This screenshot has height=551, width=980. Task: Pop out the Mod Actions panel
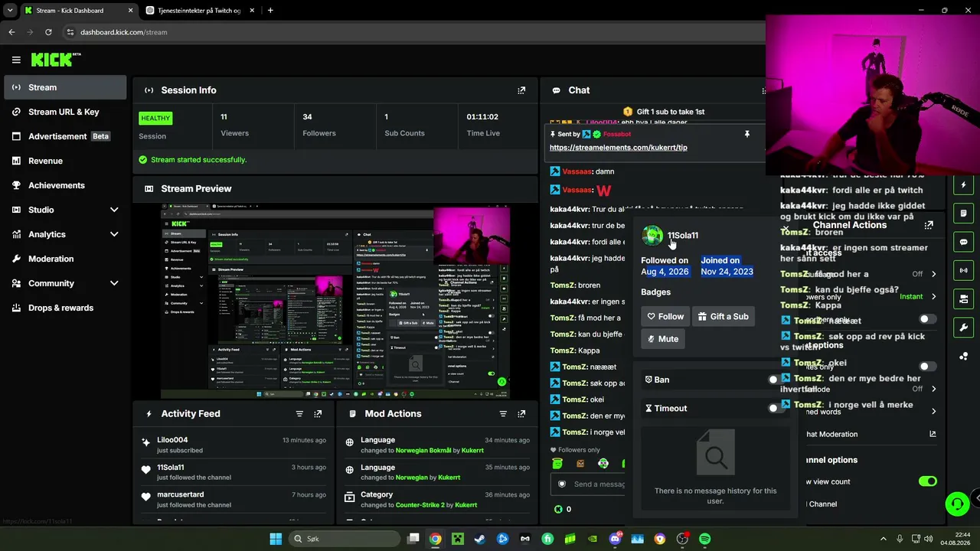521,414
